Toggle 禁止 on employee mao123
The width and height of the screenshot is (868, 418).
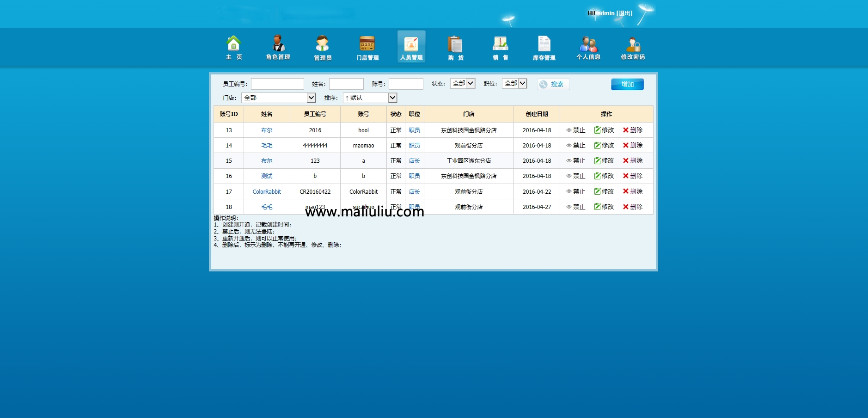(576, 207)
